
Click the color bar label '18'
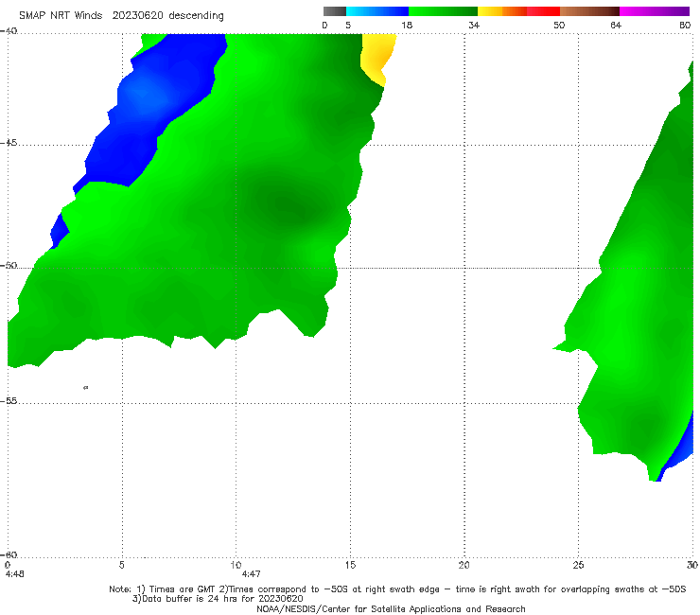tap(407, 25)
